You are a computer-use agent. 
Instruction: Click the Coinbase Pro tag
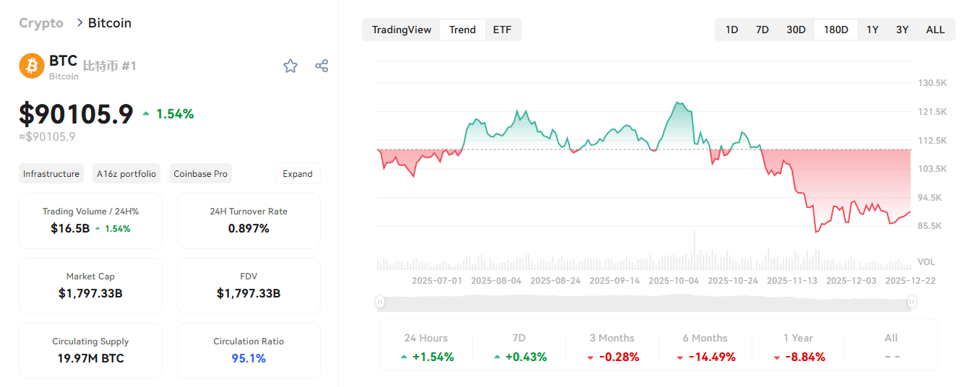coord(201,174)
